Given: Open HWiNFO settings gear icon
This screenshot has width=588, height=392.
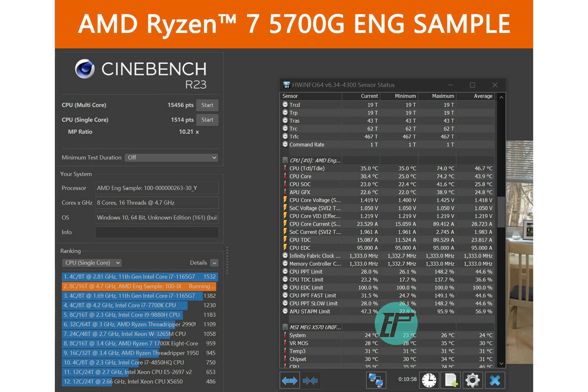Looking at the screenshot, I should [x=473, y=381].
